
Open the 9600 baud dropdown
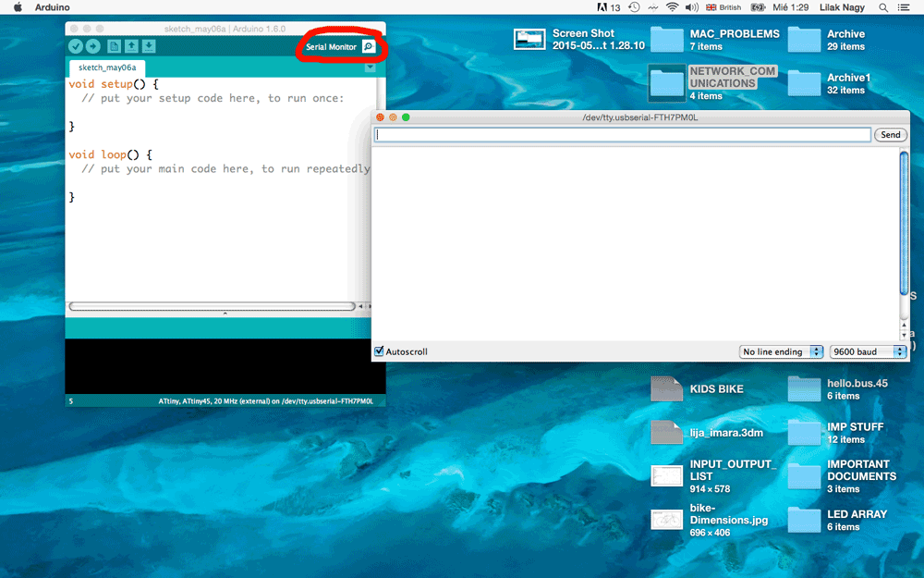(x=868, y=351)
